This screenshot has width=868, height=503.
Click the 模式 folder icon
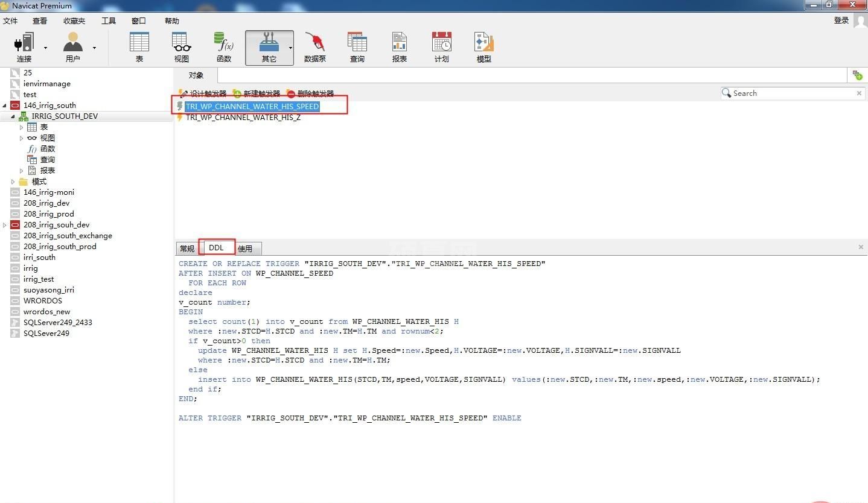[x=24, y=181]
